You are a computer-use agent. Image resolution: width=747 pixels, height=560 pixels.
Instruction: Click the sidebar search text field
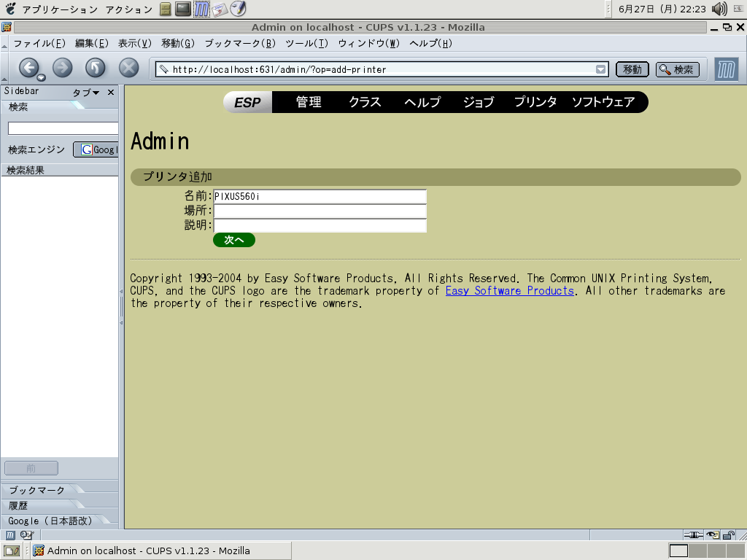tap(63, 128)
